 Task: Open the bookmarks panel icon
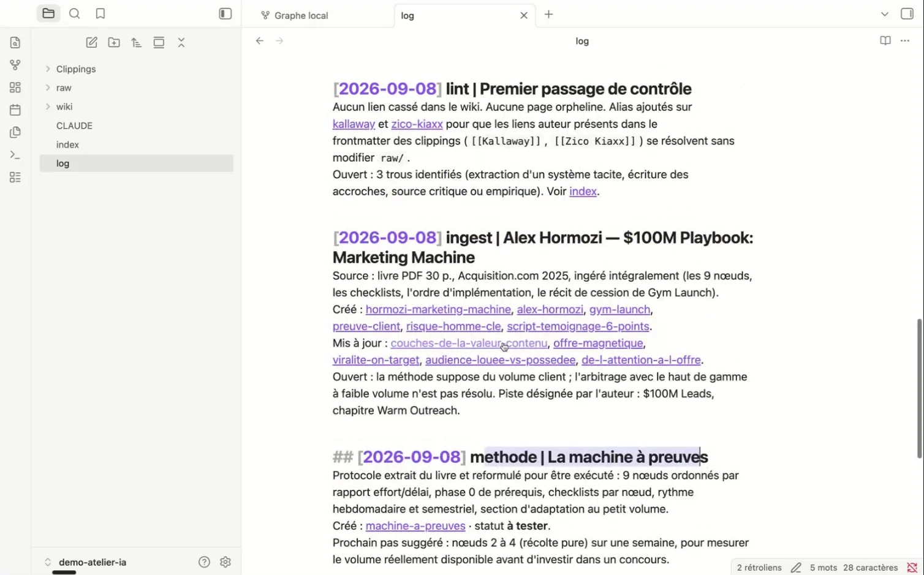100,13
